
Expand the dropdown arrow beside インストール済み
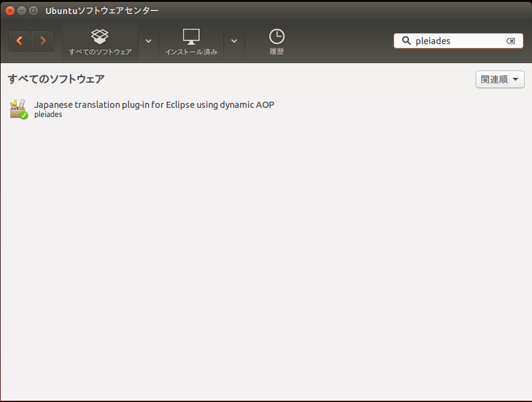[234, 41]
